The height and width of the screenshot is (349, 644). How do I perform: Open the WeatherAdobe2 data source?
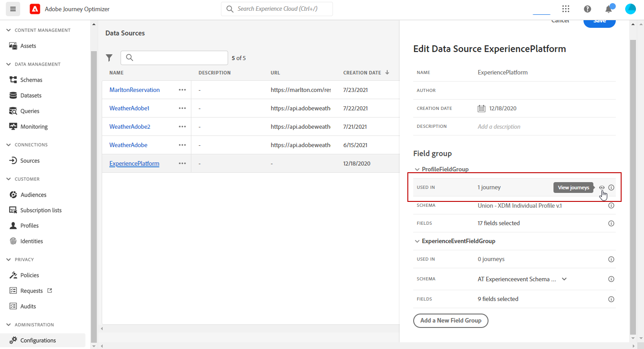pos(130,127)
